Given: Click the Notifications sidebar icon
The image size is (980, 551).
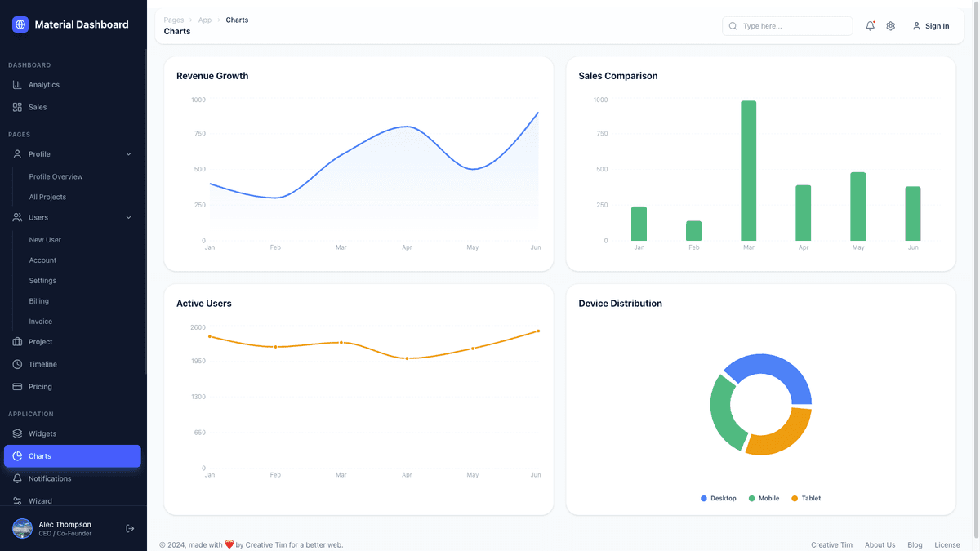Looking at the screenshot, I should [16, 478].
